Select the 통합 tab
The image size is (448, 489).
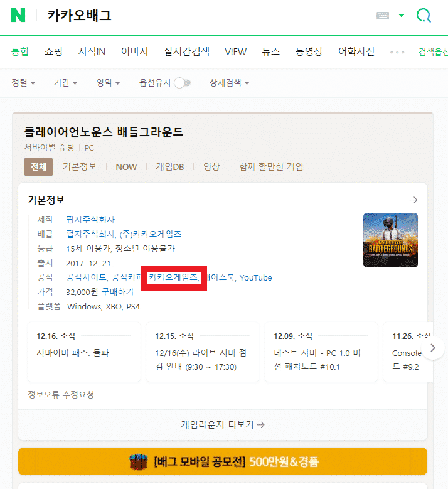pos(20,51)
